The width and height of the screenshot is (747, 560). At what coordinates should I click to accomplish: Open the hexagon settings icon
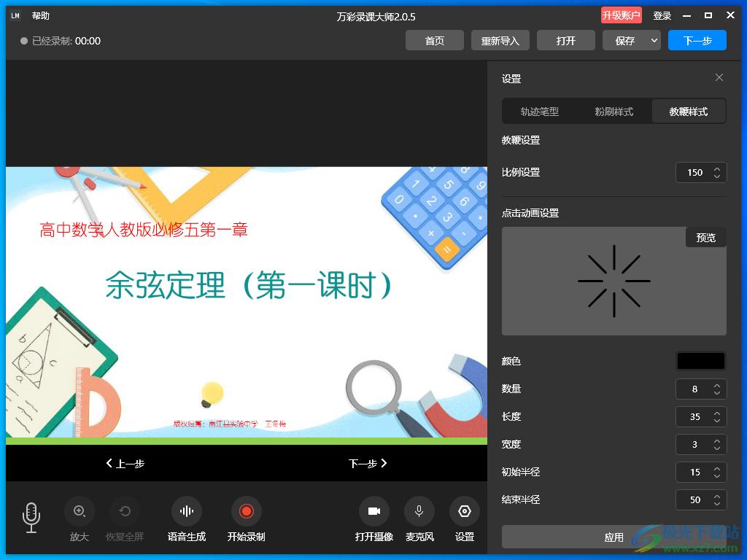click(465, 512)
